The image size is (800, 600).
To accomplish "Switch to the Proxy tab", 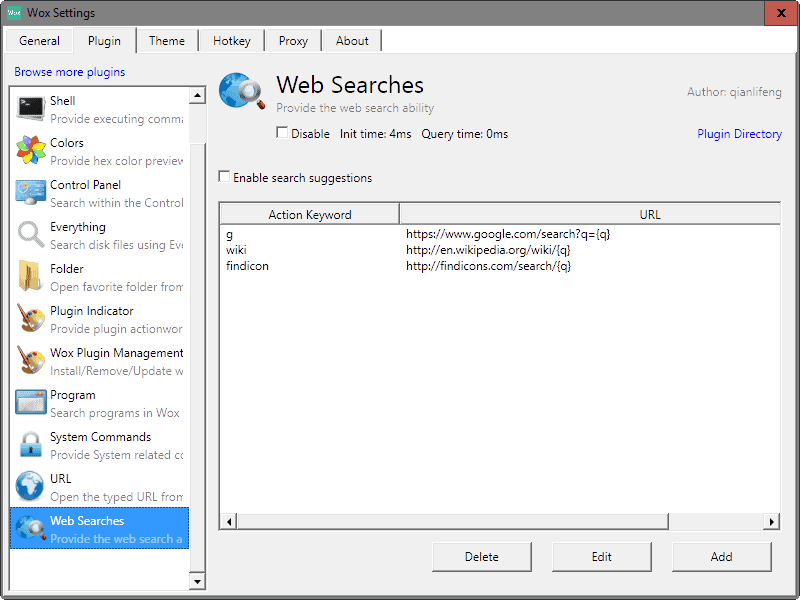I will [x=292, y=41].
